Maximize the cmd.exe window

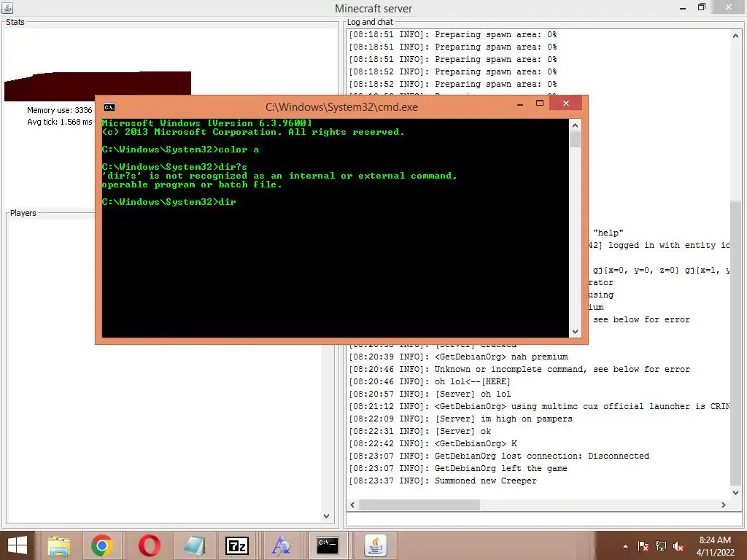[540, 104]
